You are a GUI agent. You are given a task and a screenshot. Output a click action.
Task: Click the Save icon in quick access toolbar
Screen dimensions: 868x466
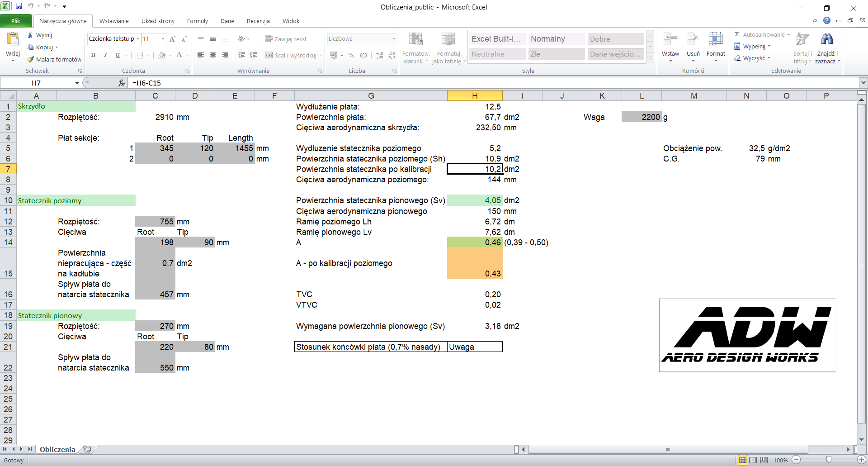click(x=19, y=6)
